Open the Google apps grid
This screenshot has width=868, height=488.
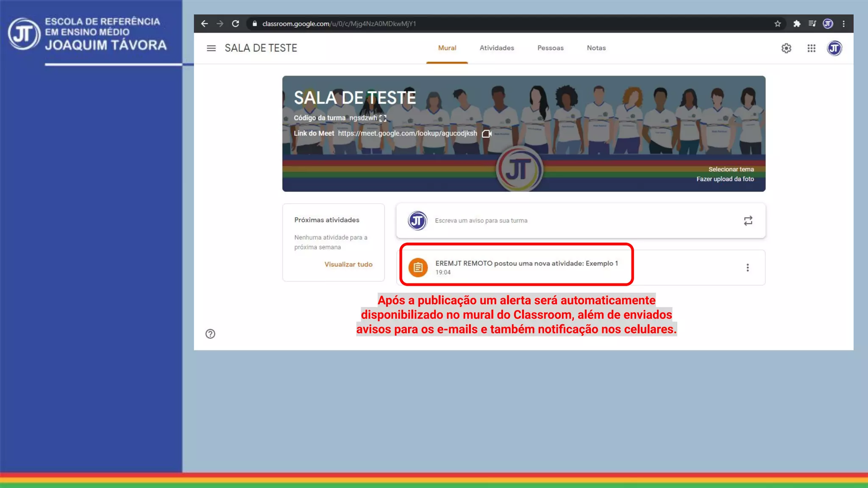(x=811, y=48)
